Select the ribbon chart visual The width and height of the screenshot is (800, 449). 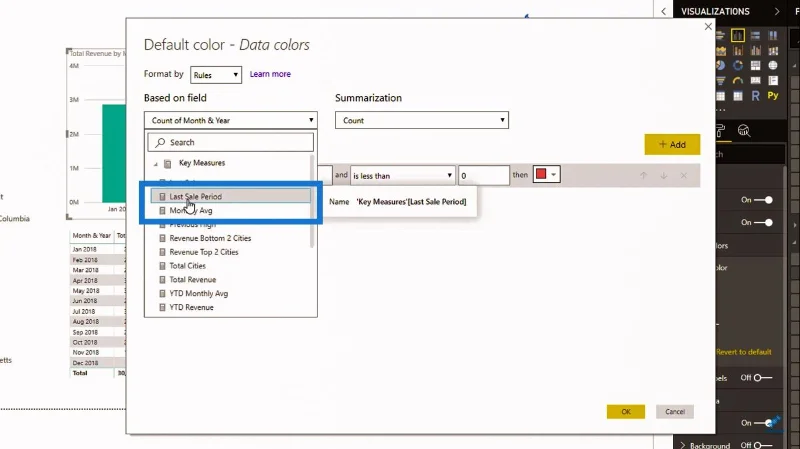click(773, 51)
